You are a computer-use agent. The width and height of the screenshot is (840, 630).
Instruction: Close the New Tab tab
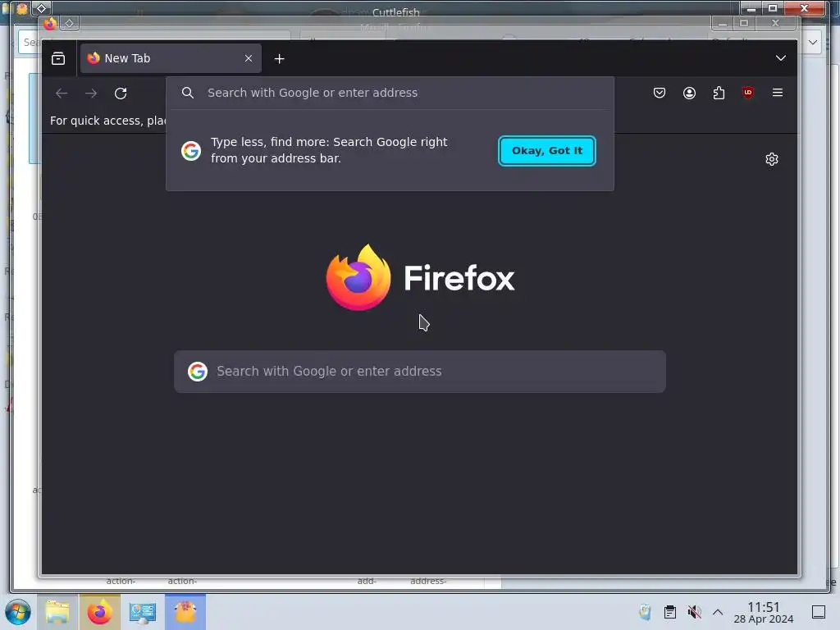tap(248, 58)
